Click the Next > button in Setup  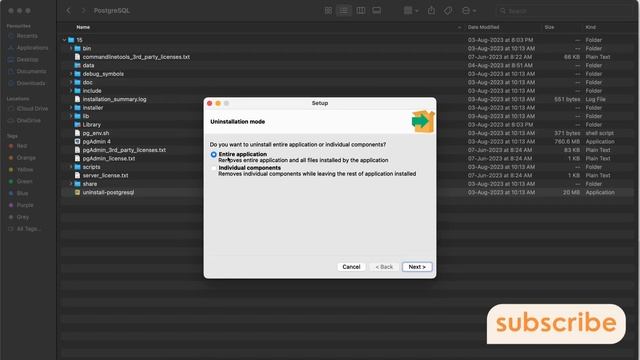pos(417,267)
